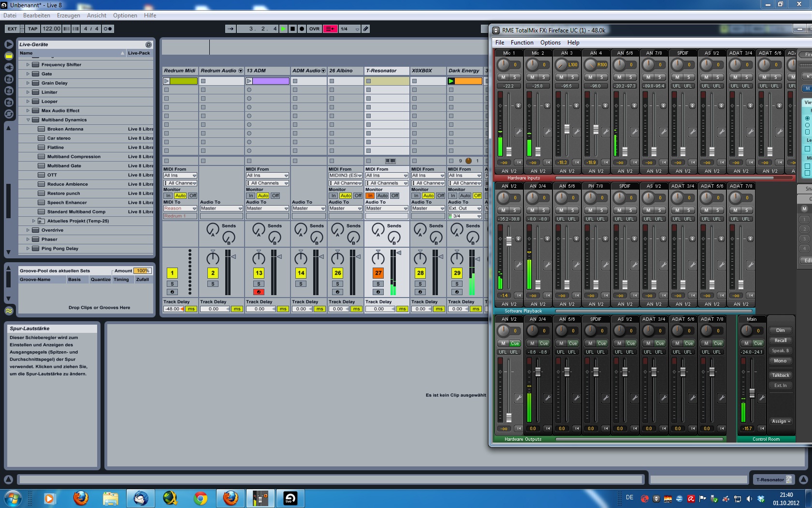
Task: Open wrench settings on Hardware Outputs AN 3/4
Action: tap(547, 398)
